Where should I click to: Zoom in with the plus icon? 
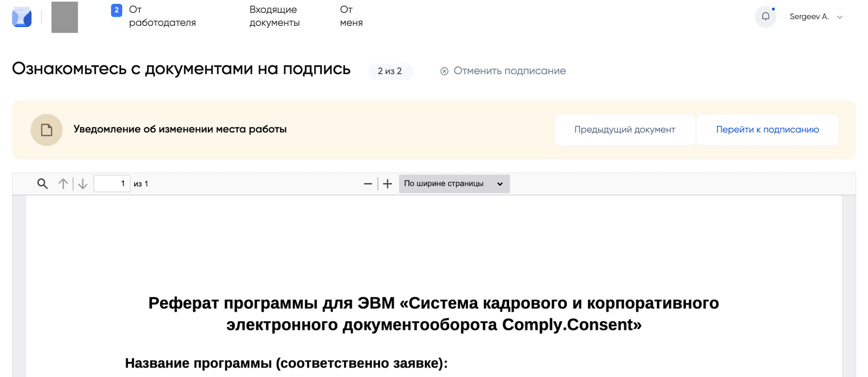(387, 184)
